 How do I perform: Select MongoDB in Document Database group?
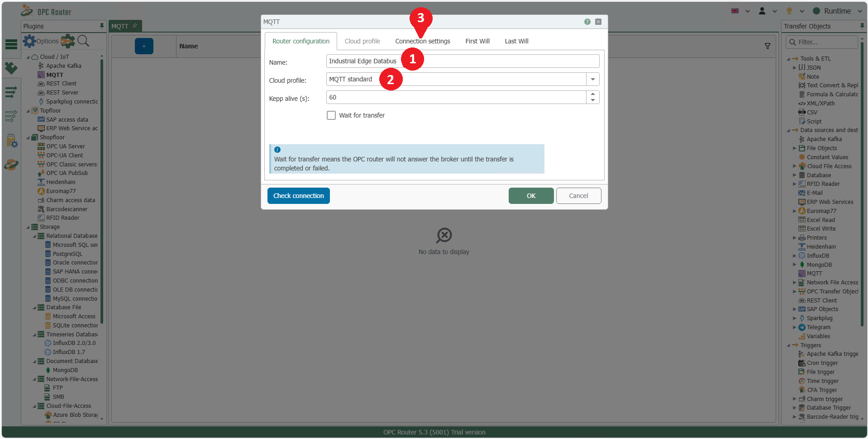[x=65, y=370]
